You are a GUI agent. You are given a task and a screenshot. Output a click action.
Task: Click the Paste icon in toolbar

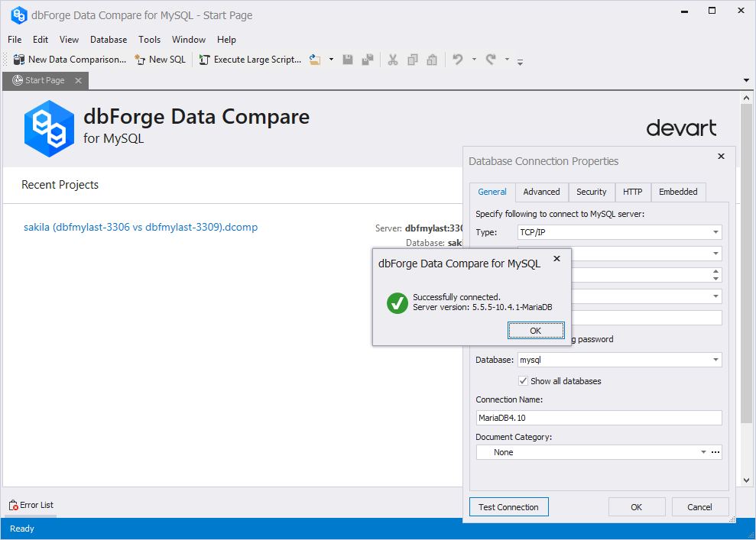432,60
